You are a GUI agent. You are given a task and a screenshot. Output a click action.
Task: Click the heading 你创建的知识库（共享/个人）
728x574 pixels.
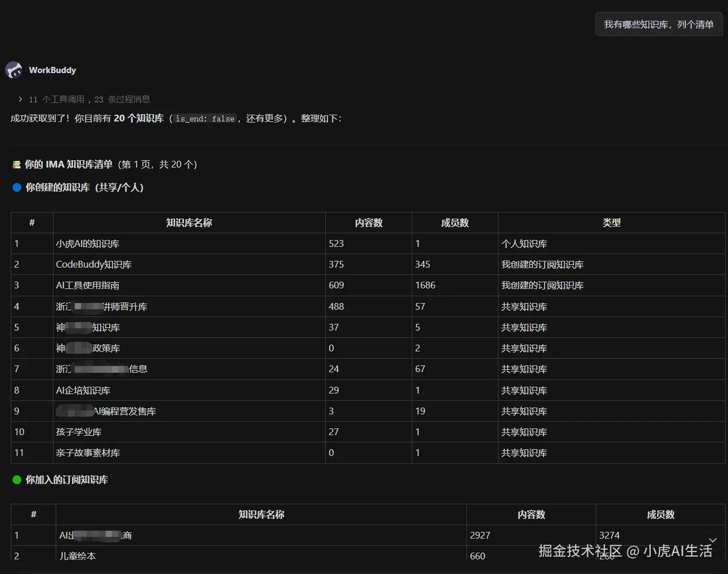coord(84,188)
